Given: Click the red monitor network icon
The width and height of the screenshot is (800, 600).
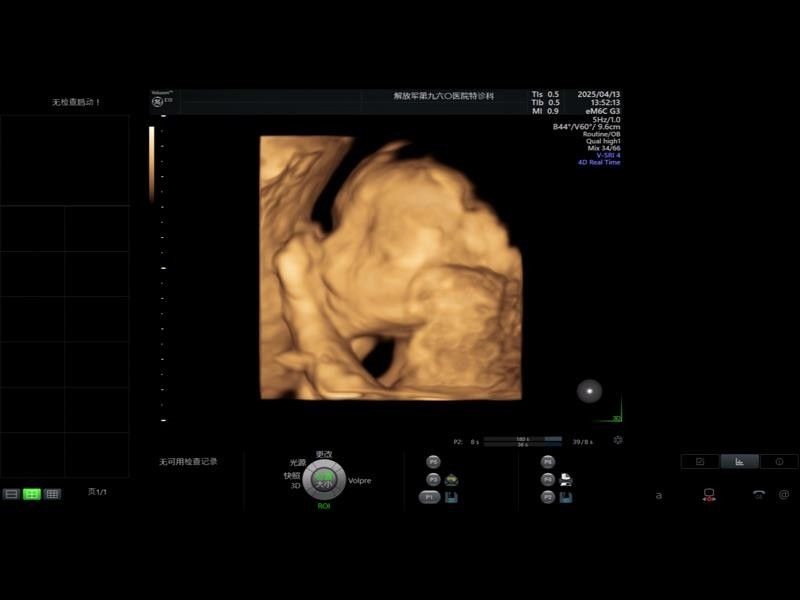Looking at the screenshot, I should coord(709,494).
